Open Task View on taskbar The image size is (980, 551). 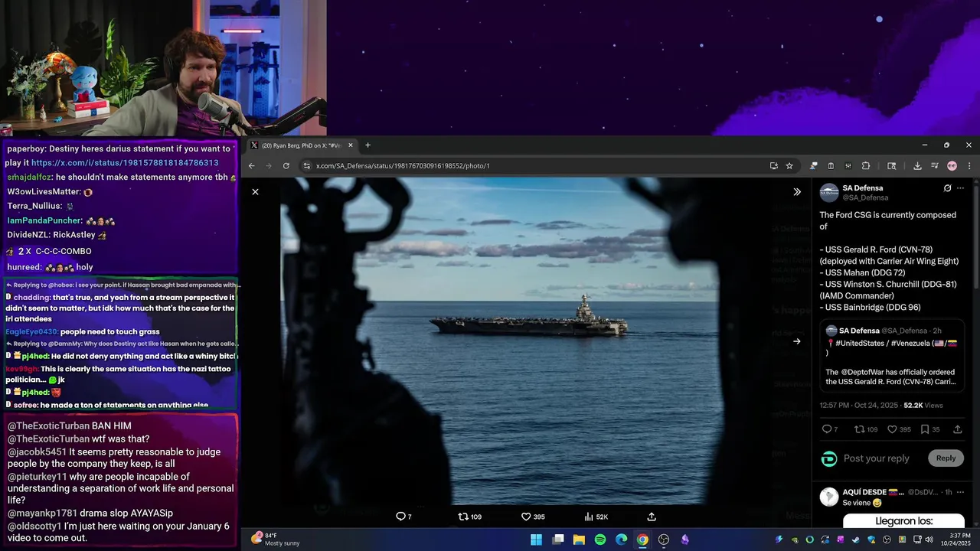(558, 540)
